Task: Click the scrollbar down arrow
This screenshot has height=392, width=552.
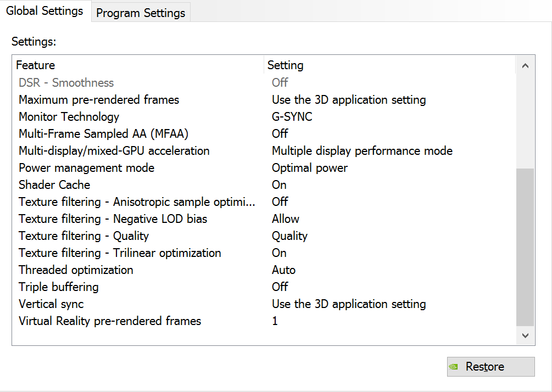Action: [525, 335]
